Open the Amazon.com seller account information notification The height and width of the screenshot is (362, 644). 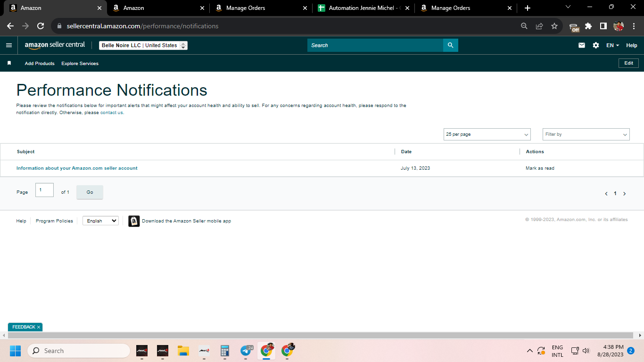(77, 168)
